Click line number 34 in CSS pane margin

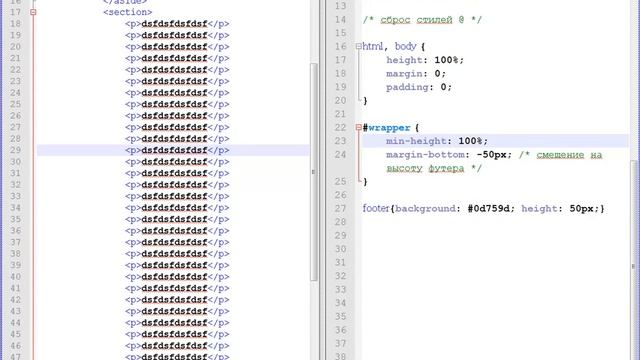tap(340, 303)
